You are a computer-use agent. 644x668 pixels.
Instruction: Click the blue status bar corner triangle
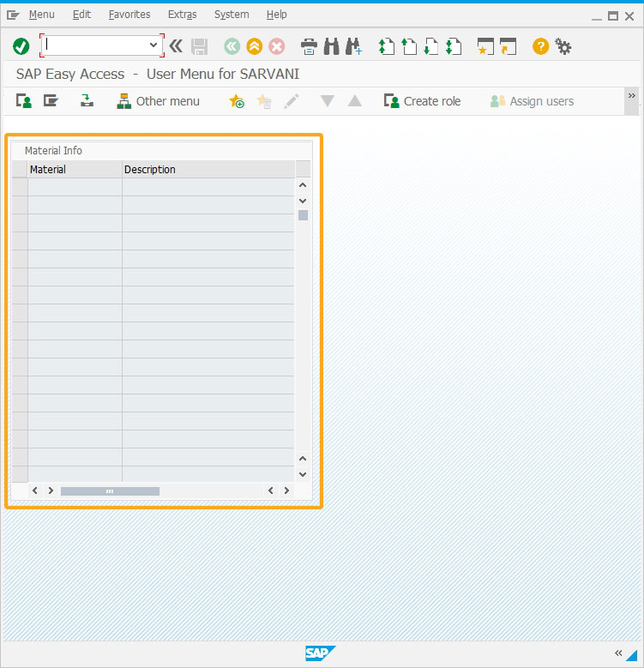(633, 655)
